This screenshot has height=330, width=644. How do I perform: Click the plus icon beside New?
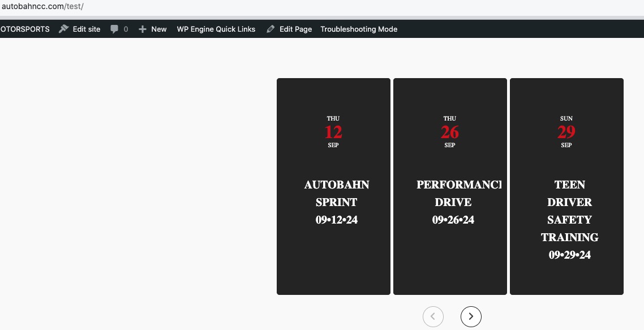[x=143, y=29]
